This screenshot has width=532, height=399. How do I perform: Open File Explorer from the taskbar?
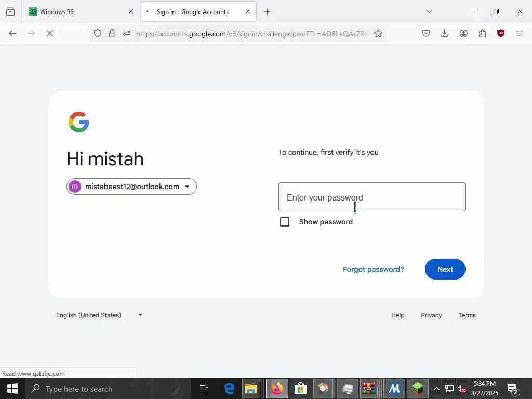[251, 389]
